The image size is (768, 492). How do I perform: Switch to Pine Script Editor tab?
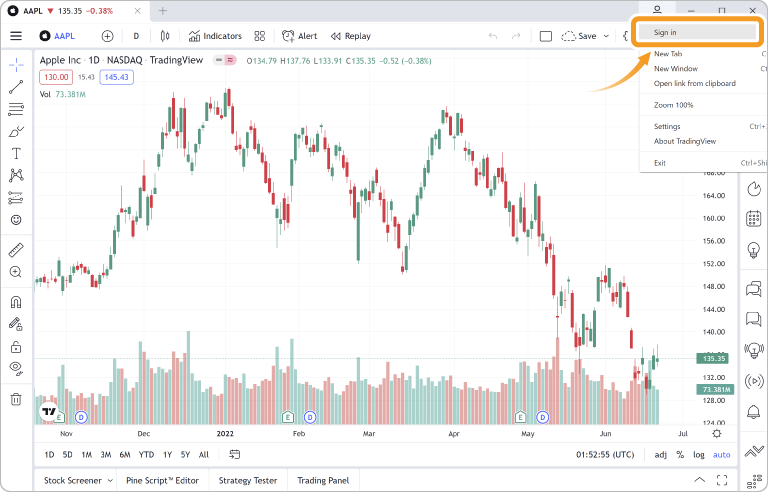click(x=163, y=481)
